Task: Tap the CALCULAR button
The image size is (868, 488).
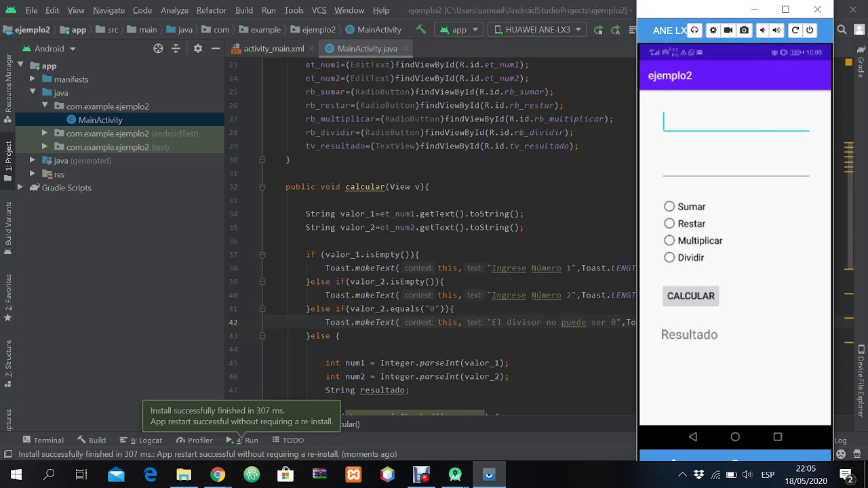Action: tap(690, 296)
